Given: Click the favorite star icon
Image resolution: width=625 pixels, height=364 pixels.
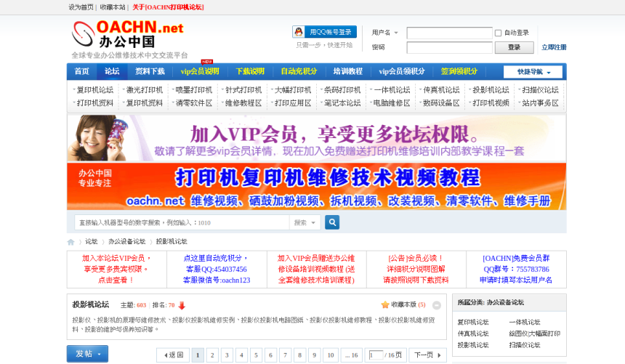Looking at the screenshot, I should (385, 304).
